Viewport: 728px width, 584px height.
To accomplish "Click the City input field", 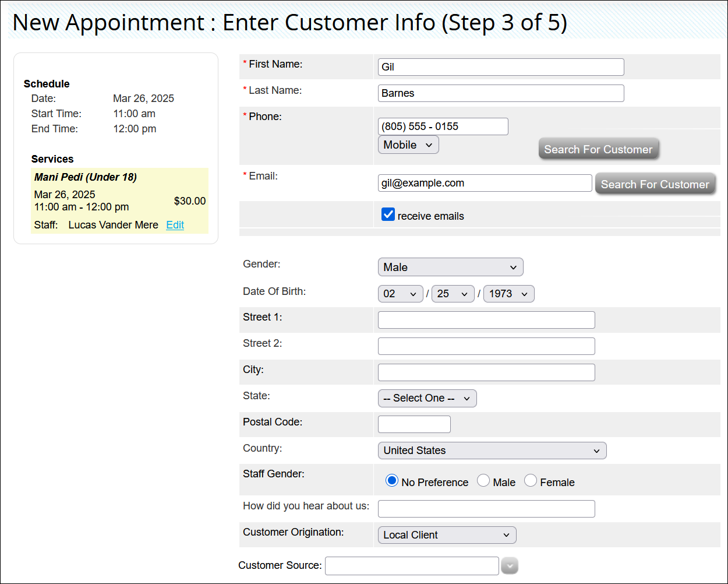I will (486, 372).
